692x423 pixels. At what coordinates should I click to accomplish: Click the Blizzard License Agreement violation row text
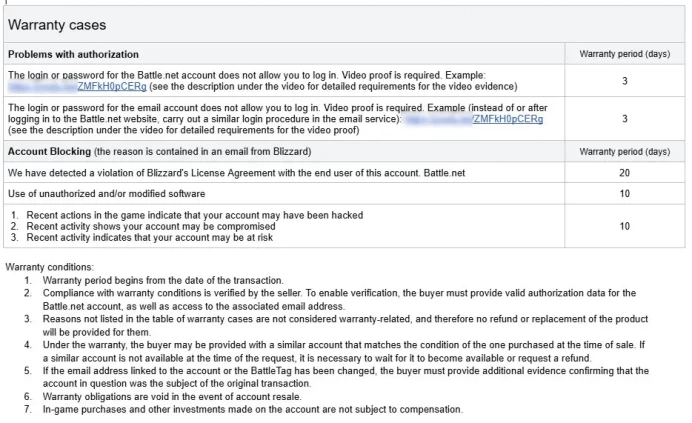[237, 173]
